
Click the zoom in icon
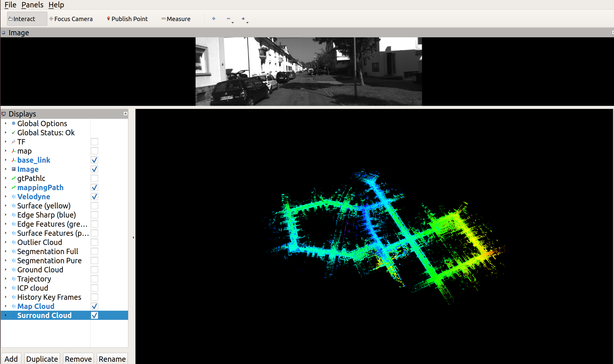[214, 18]
